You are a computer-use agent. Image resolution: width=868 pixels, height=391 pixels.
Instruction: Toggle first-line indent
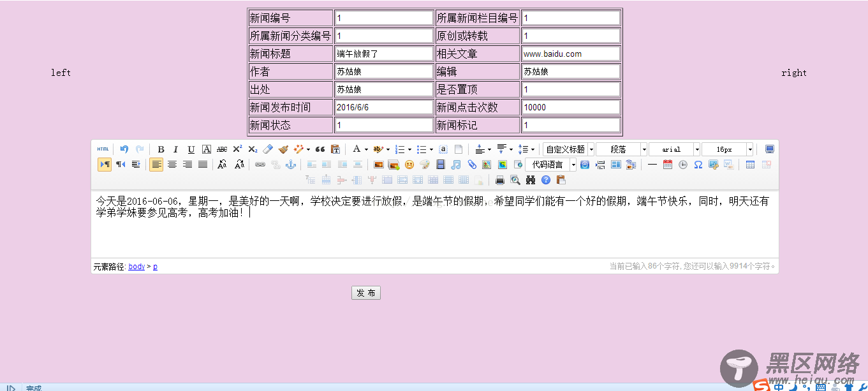click(x=136, y=165)
